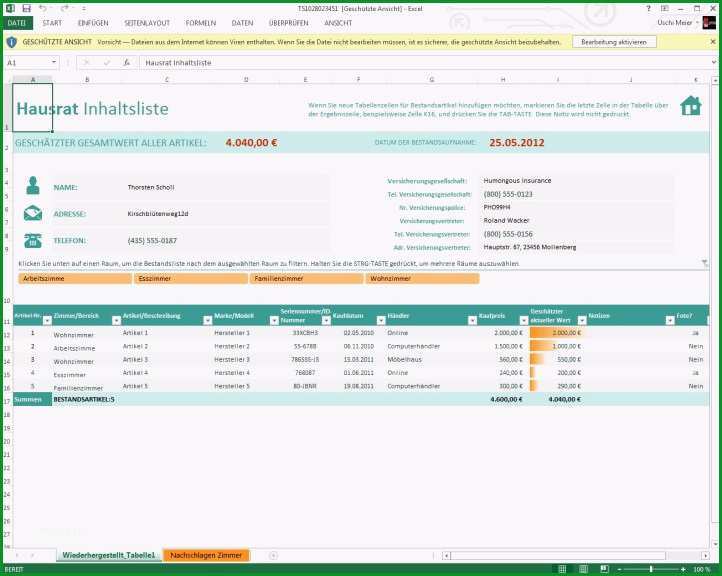Screen dimensions: 722x576
Task: Click the 100 % zoom level button
Action: (x=702, y=570)
